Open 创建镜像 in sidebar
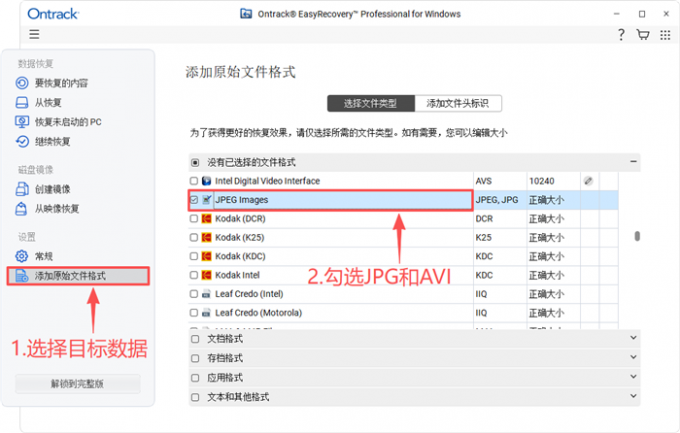 pos(52,189)
